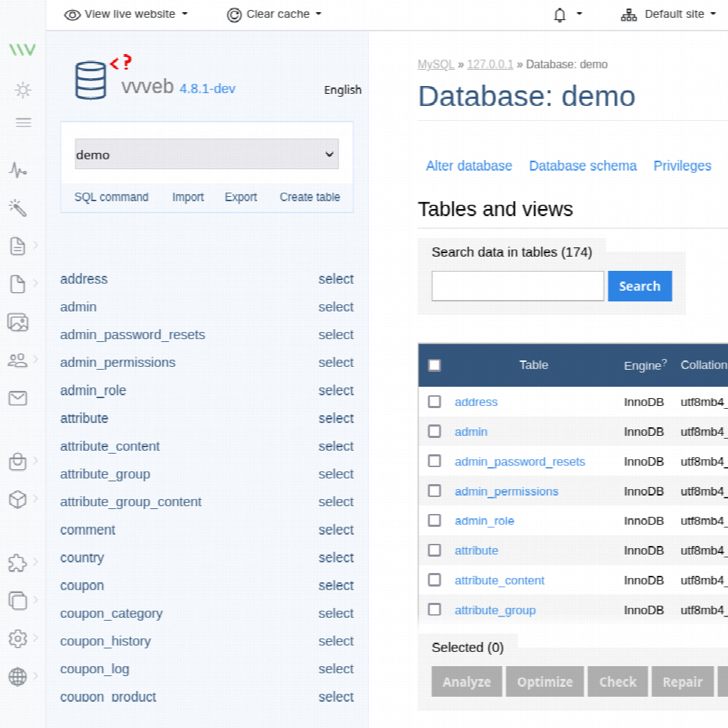
Task: Toggle the sun theme icon in sidebar
Action: (23, 90)
